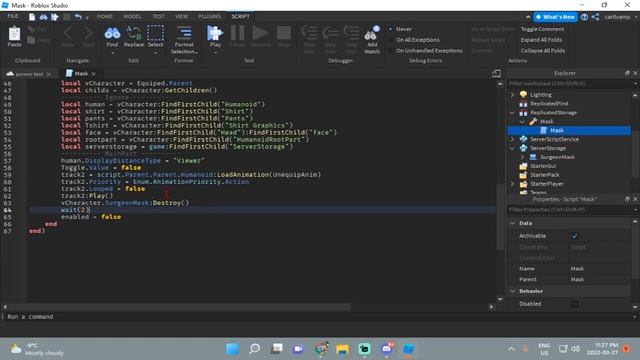Screen dimensions: 640x360
Task: Click the StarterPack folder icon
Action: coord(523,175)
